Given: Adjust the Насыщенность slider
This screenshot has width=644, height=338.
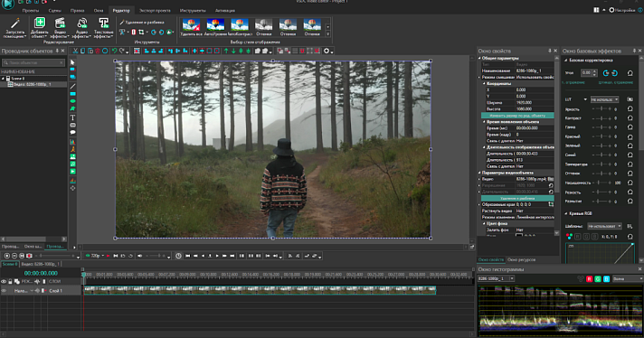Looking at the screenshot, I should click(601, 183).
